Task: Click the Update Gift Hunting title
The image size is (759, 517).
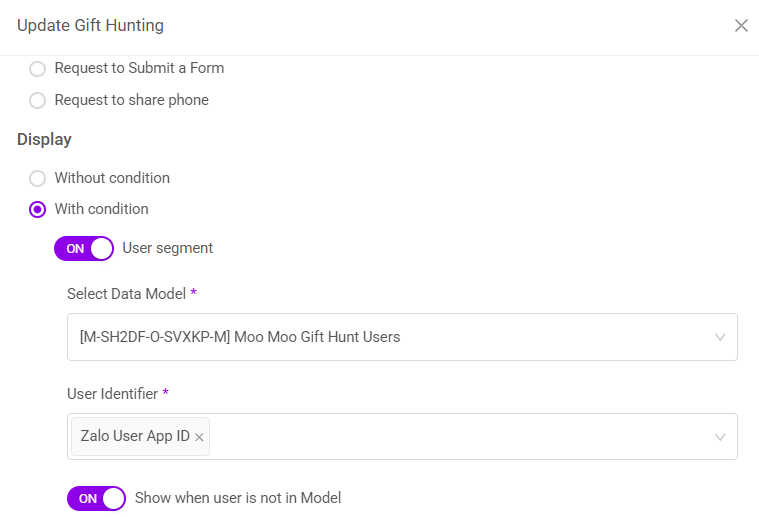Action: 90,25
